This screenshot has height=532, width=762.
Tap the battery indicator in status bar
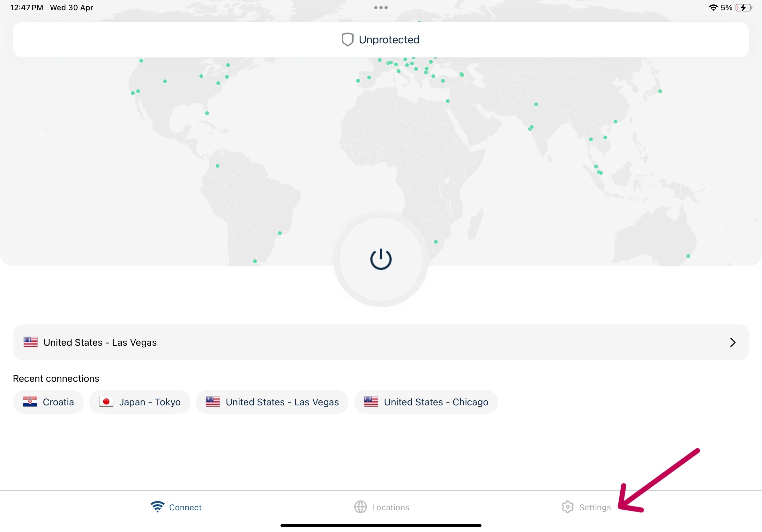(x=743, y=8)
